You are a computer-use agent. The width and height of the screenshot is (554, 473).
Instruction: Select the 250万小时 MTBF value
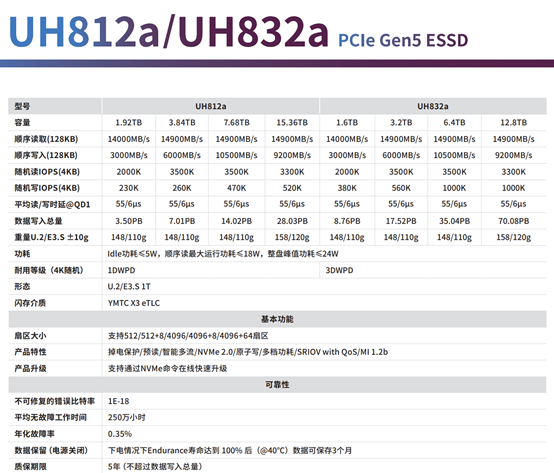point(126,418)
